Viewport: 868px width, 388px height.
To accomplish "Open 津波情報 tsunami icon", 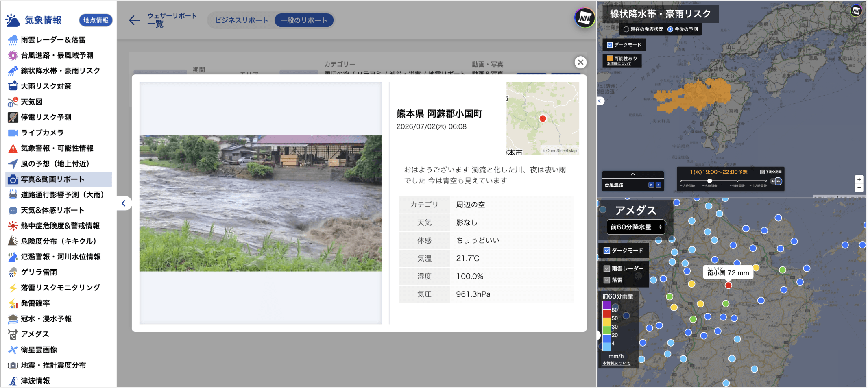I will pos(13,381).
